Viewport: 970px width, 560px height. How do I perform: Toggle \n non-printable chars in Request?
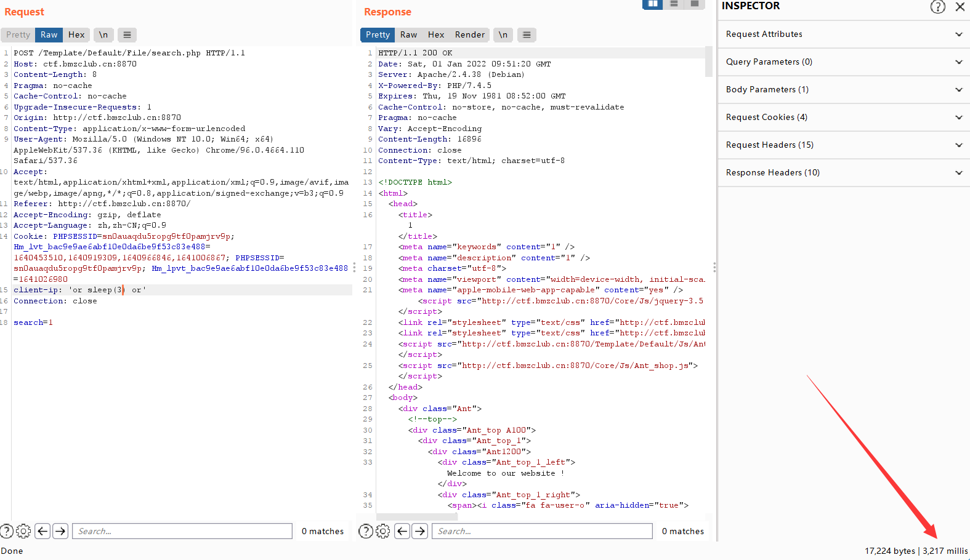(103, 35)
